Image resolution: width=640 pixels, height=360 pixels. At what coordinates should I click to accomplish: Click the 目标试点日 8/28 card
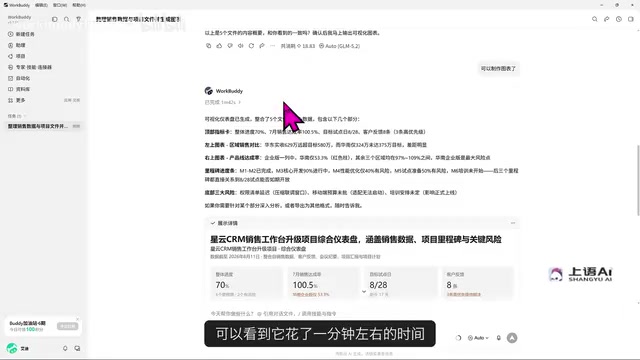pos(401,283)
